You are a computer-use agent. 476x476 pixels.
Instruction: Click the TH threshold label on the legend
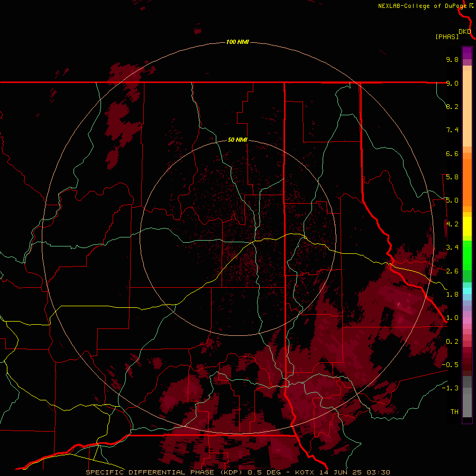point(454,412)
